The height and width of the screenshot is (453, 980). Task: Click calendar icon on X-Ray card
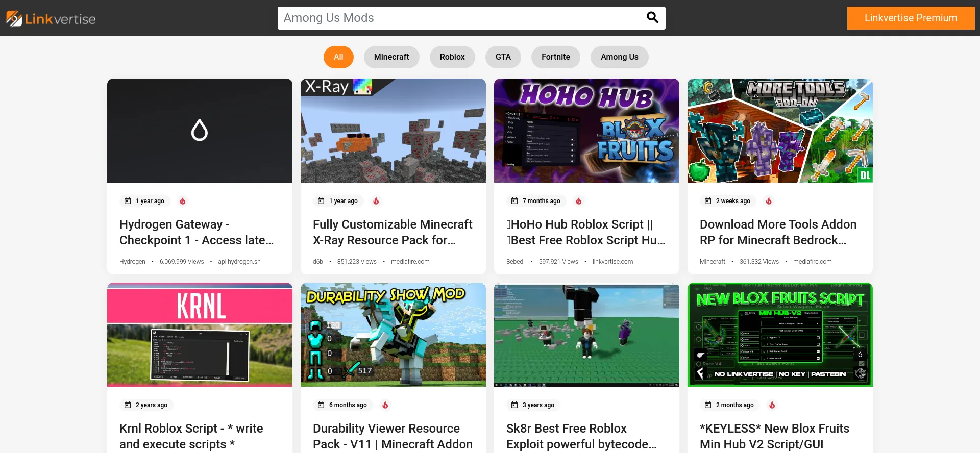(321, 201)
